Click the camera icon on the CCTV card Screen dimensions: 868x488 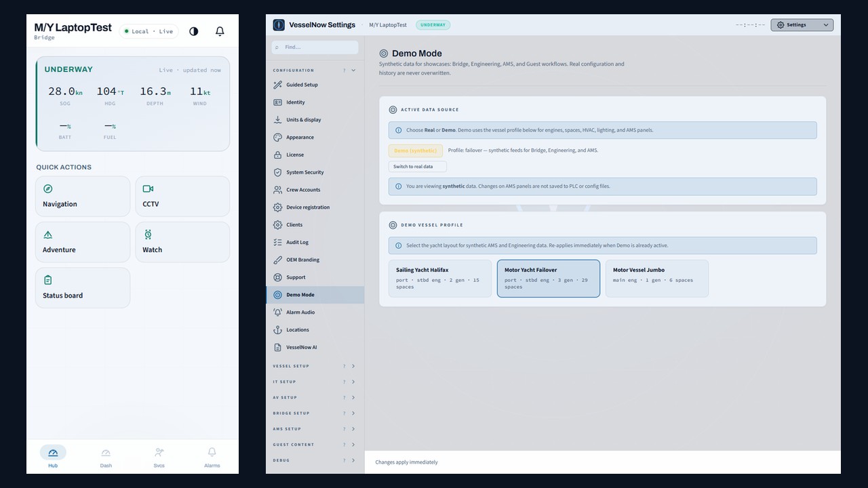148,189
